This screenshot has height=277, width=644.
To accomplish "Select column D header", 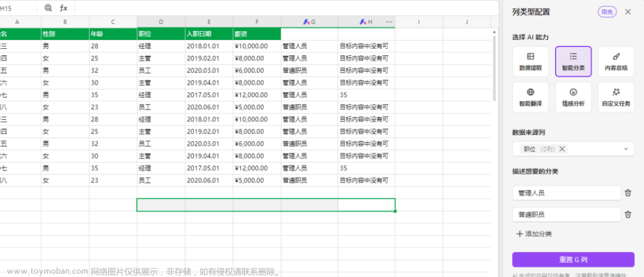I will point(161,22).
